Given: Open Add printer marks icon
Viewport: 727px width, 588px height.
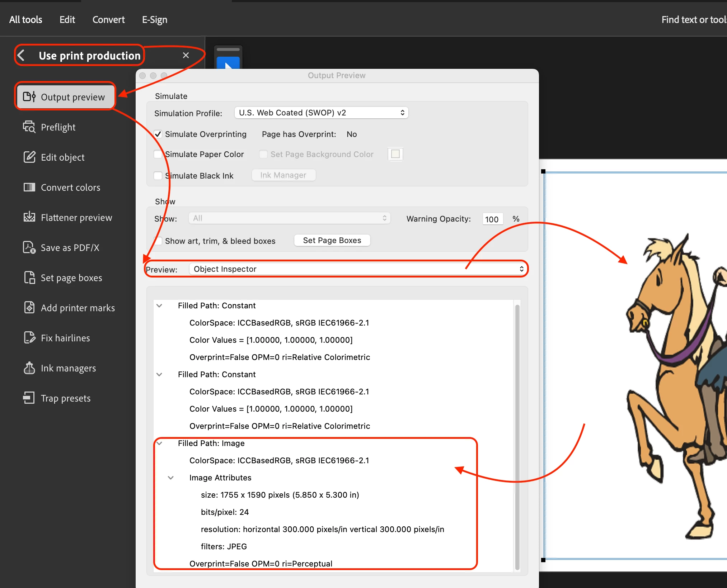Looking at the screenshot, I should click(29, 308).
